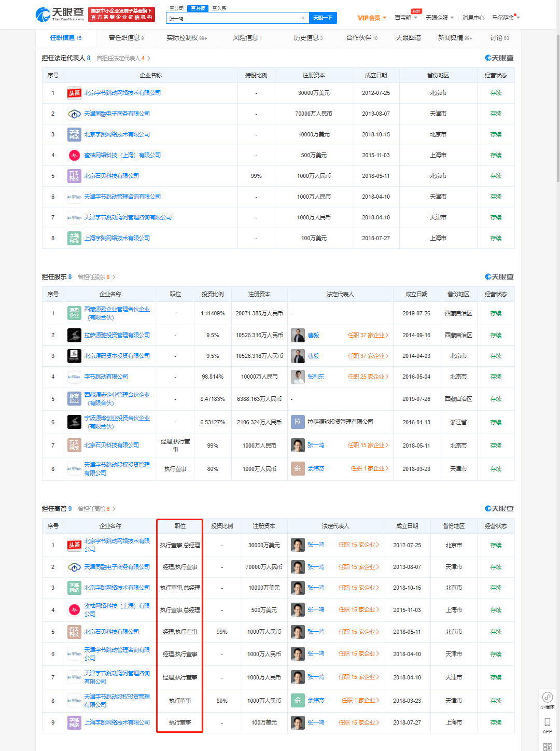Click 源盈企业 logo in shareholder table
Screen dimensions: 560x751
click(x=74, y=313)
